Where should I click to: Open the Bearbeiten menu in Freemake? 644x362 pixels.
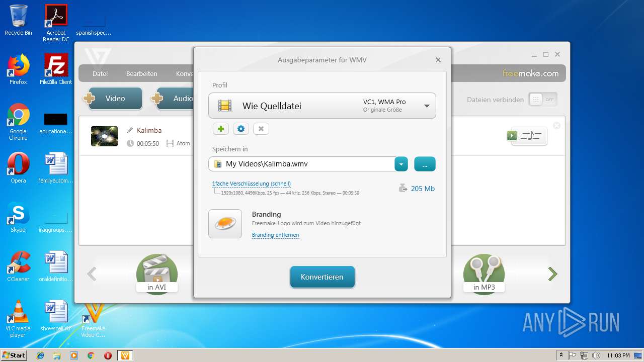(141, 73)
